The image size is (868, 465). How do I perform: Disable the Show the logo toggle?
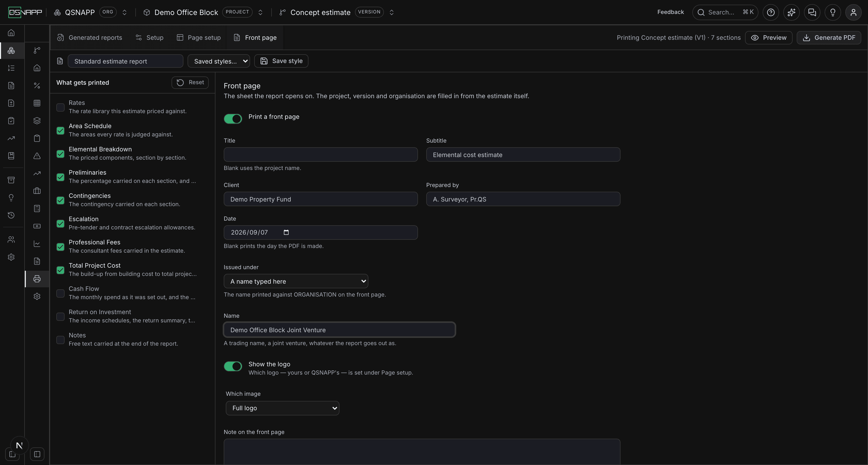coord(233,366)
